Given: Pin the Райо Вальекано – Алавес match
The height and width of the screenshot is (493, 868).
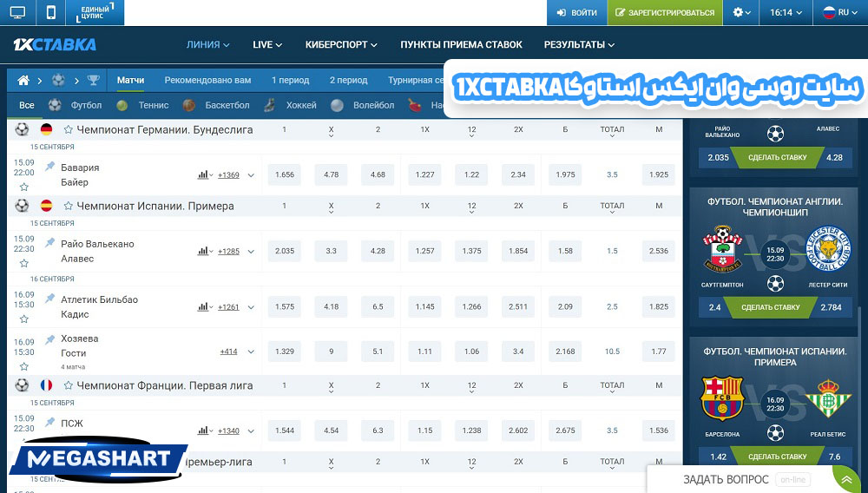Looking at the screenshot, I should [x=50, y=242].
